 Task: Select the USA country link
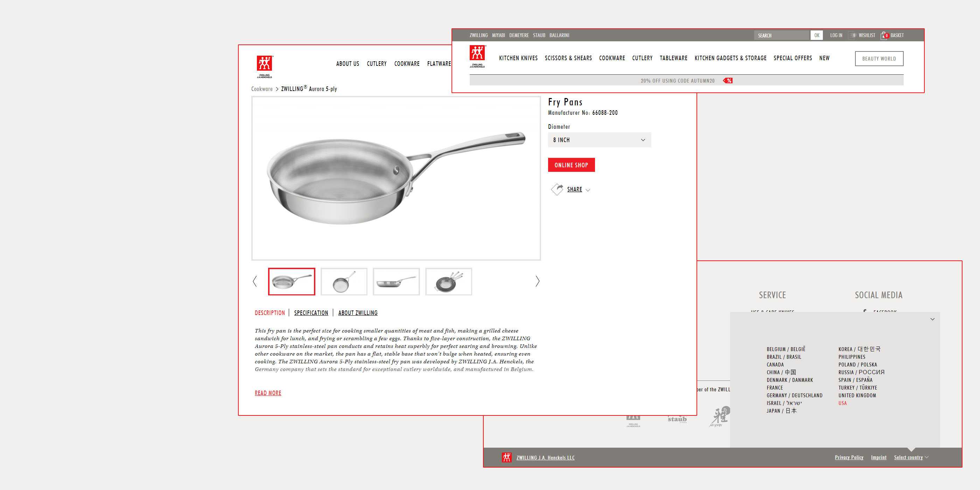tap(842, 402)
